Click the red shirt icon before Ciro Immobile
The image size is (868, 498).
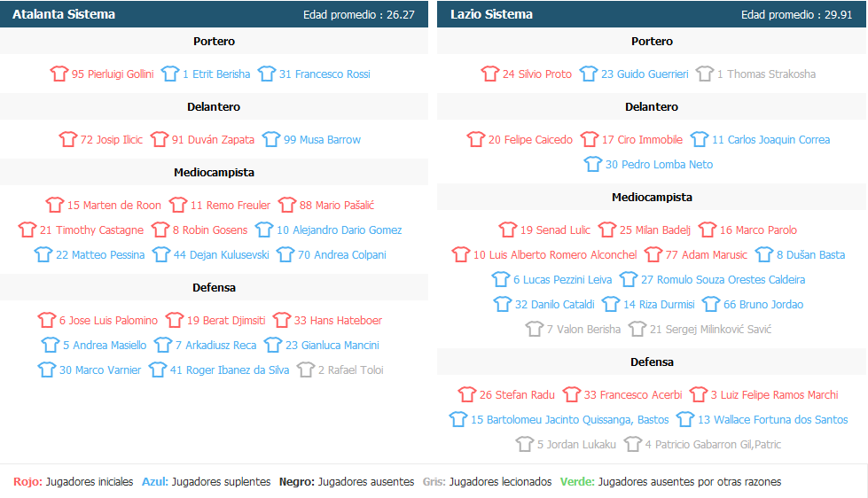[590, 140]
